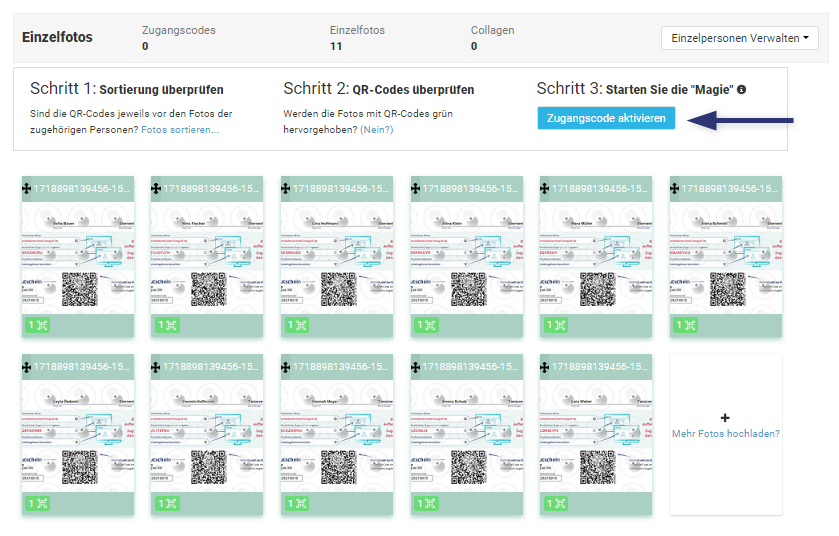Image resolution: width=839 pixels, height=536 pixels.
Task: Click the info icon beside Starten Sie die "Magie"
Action: pos(742,89)
